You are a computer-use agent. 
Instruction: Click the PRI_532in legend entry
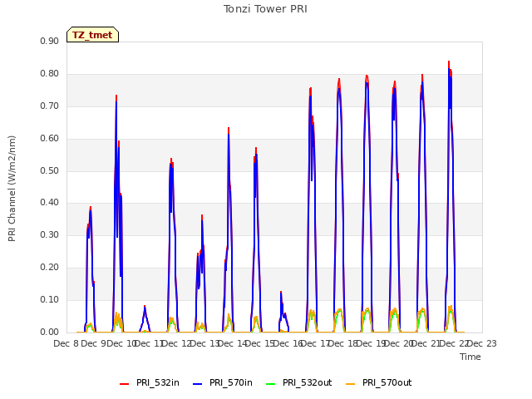coord(150,382)
